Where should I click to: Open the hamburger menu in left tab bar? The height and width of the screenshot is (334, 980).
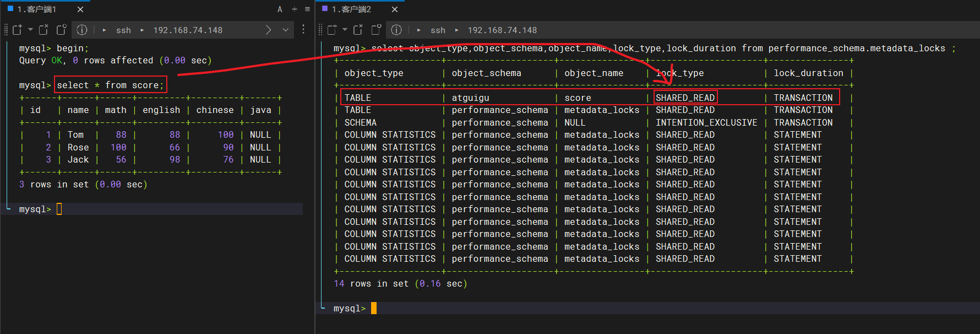307,9
